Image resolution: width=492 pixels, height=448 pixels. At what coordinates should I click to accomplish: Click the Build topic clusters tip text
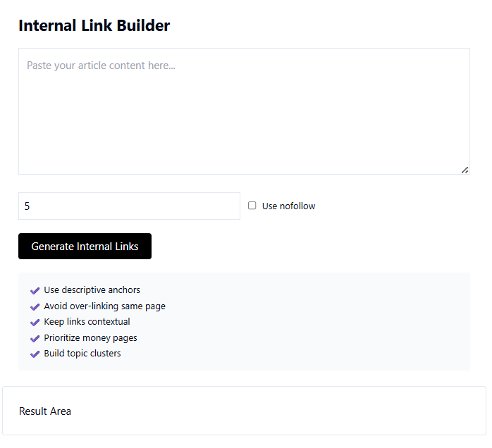click(82, 354)
